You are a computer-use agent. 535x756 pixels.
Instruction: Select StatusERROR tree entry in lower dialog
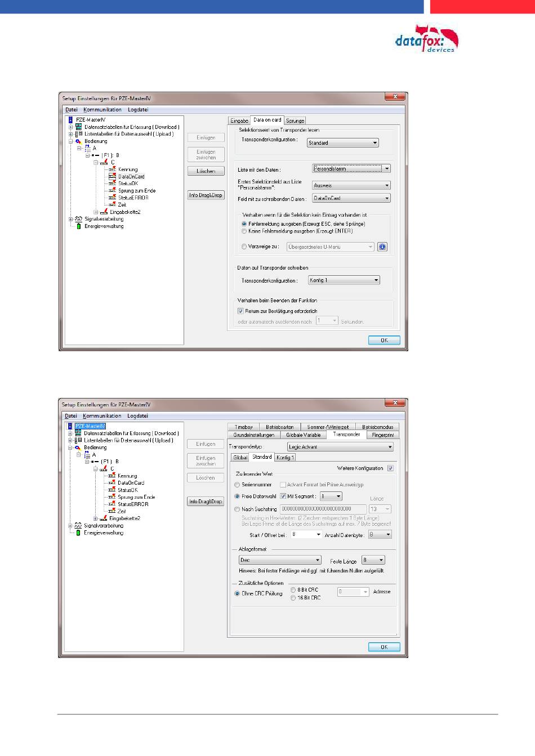133,504
